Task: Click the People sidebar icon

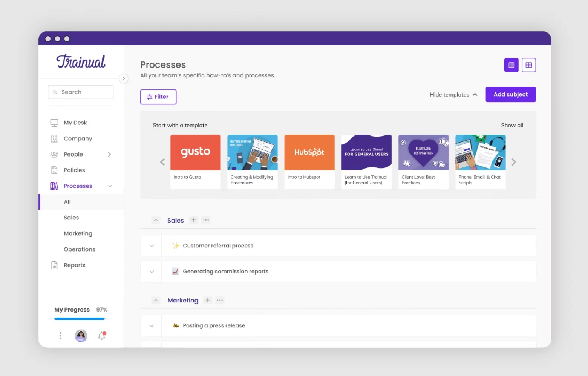Action: coord(54,154)
